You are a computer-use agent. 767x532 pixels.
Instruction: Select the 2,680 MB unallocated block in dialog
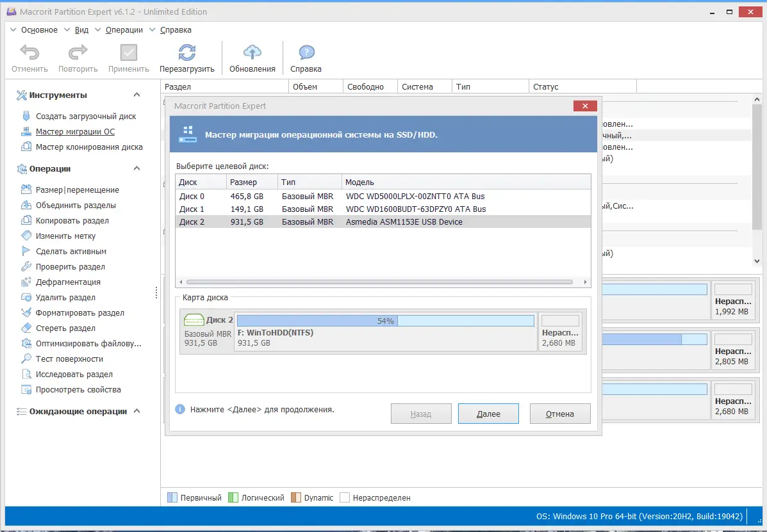click(x=560, y=330)
